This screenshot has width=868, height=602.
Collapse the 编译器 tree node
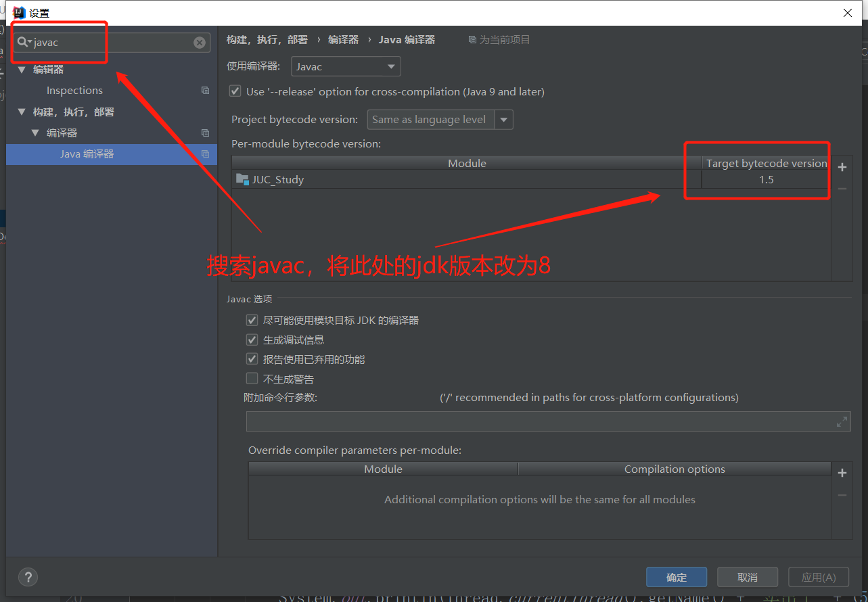pos(36,133)
